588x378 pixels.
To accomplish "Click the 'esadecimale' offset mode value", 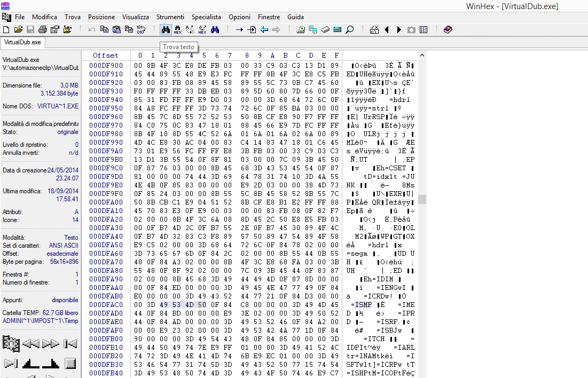I will point(62,254).
